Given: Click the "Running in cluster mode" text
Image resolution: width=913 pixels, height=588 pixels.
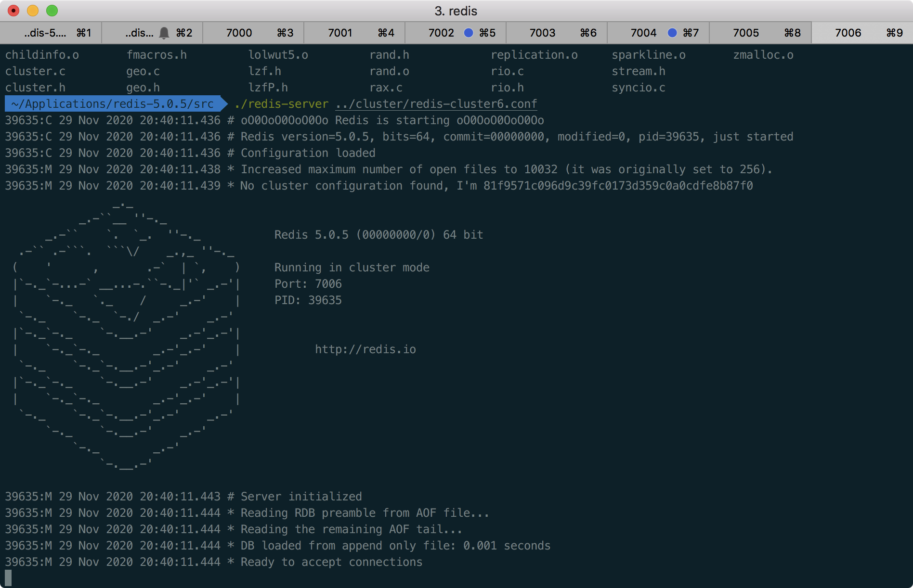Looking at the screenshot, I should click(352, 268).
